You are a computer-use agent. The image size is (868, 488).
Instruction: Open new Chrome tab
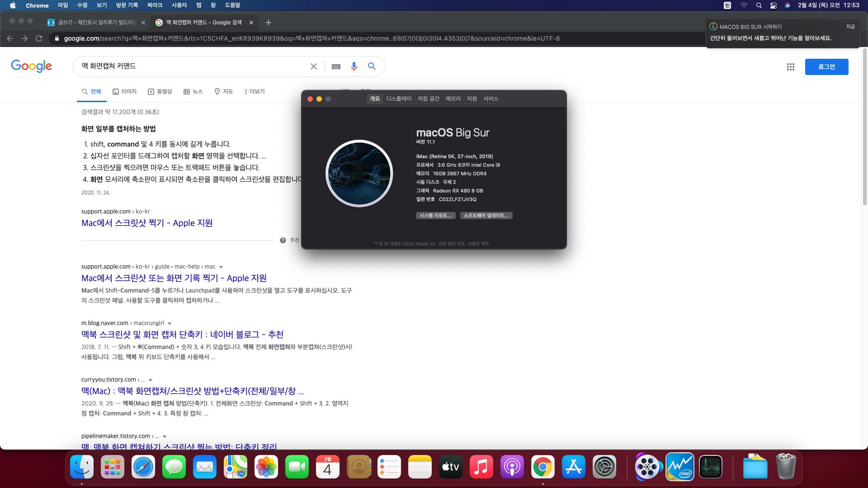[x=269, y=23]
